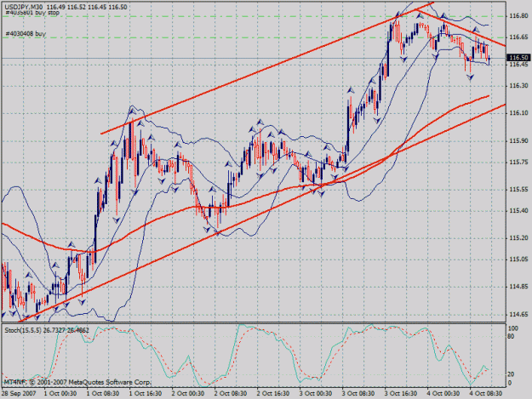Click the 115.90 price scale label

pyautogui.click(x=518, y=140)
